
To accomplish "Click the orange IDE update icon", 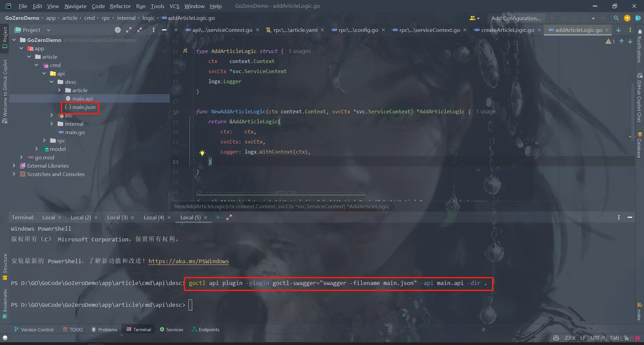I will [627, 18].
